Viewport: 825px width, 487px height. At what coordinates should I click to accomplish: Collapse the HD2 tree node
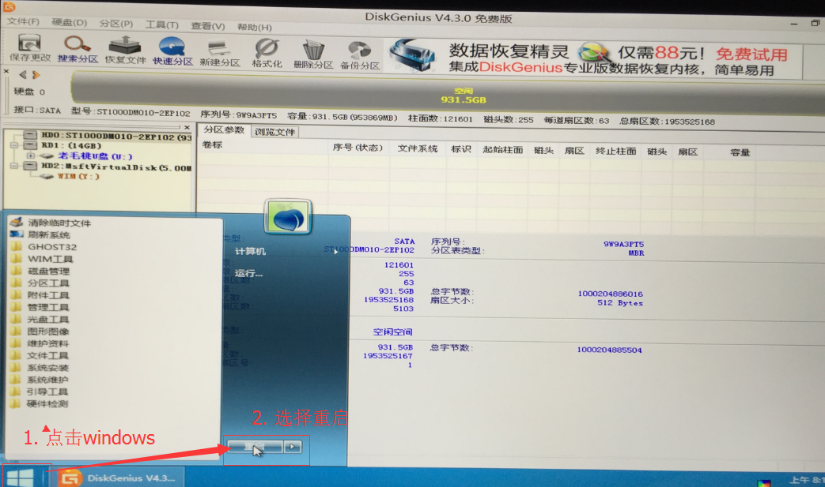point(14,166)
